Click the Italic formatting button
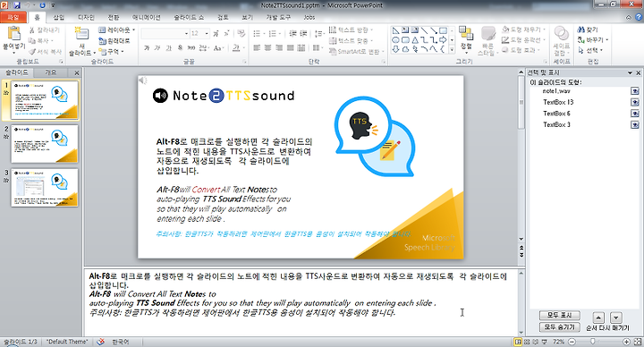 [157, 48]
